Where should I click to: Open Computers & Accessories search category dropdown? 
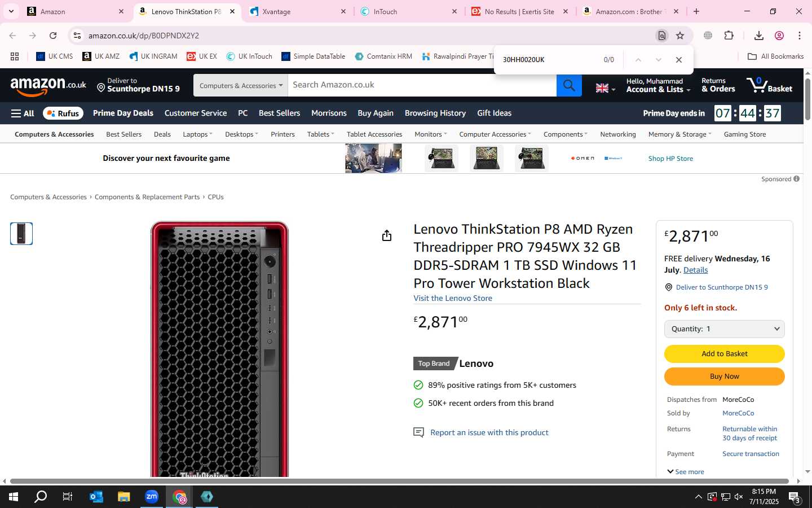click(x=241, y=85)
